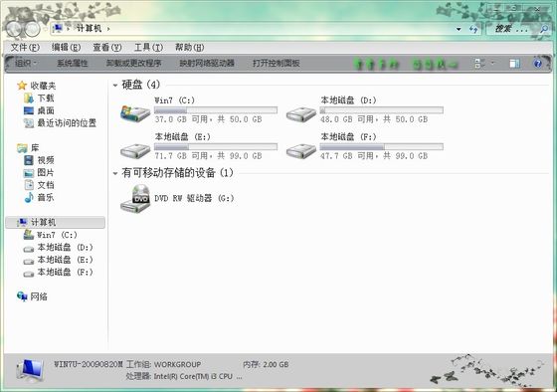Image resolution: width=557 pixels, height=392 pixels.
Task: Click the Forward navigation button
Action: point(32,29)
